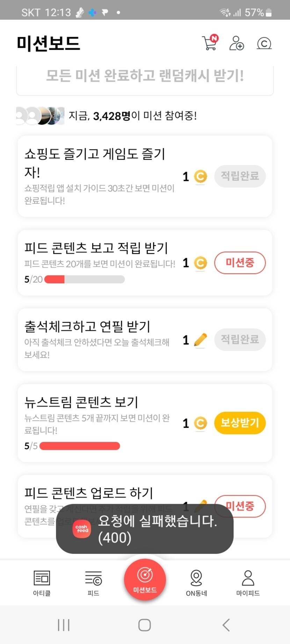Screen dimensions: 290x644
Task: Claim reward with yellow 보상받기 button
Action: pos(240,423)
